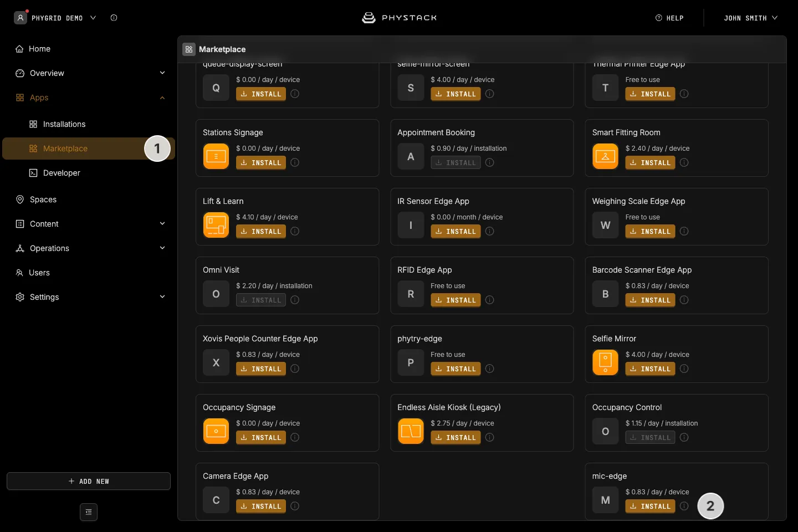Click the Omni Visit letter tile

click(216, 294)
